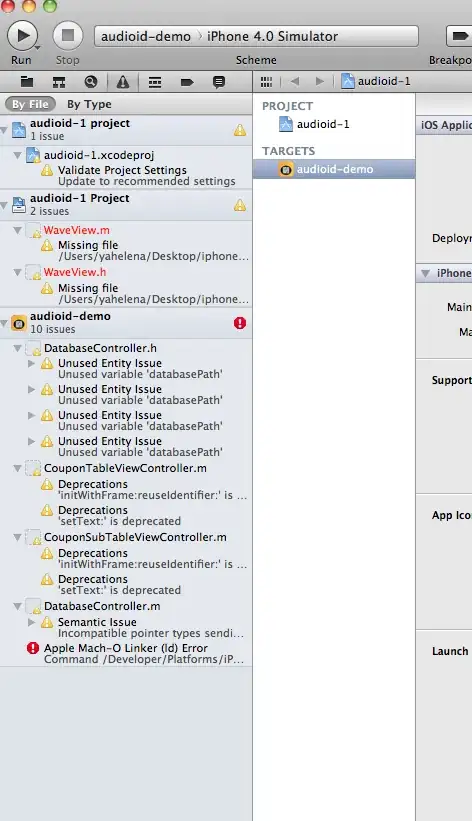Screen dimensions: 472x821
Task: Collapse the CouponTableViewController.m group
Action: 17,468
